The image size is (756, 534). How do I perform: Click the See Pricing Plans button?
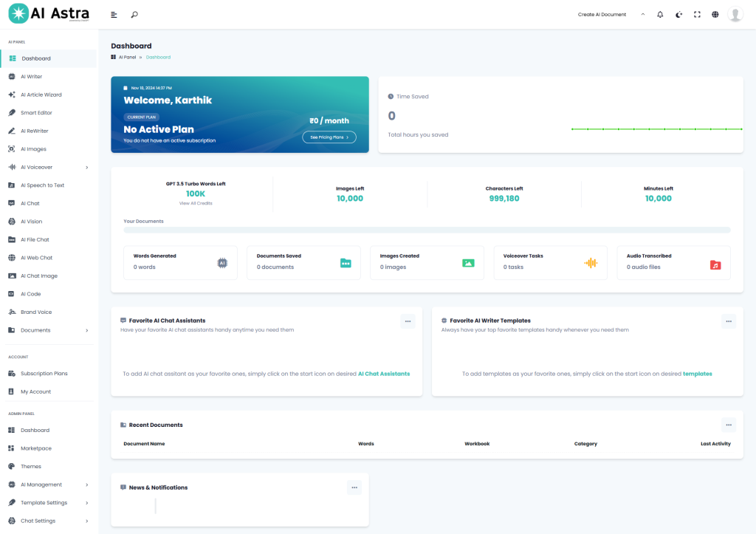[x=329, y=137]
